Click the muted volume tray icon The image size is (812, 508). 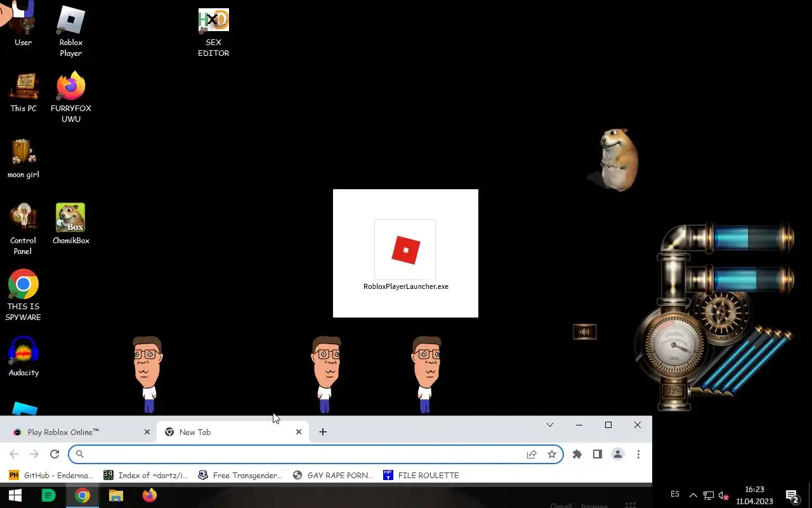tap(724, 495)
